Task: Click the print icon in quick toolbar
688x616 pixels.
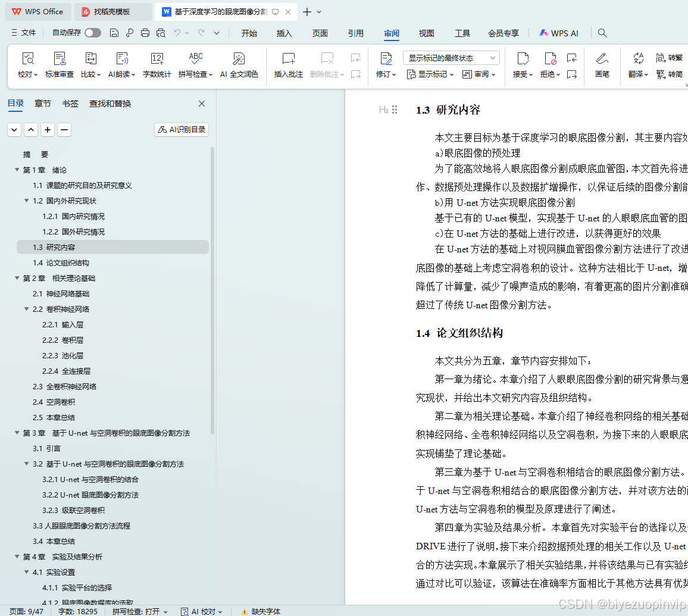Action: coord(145,33)
